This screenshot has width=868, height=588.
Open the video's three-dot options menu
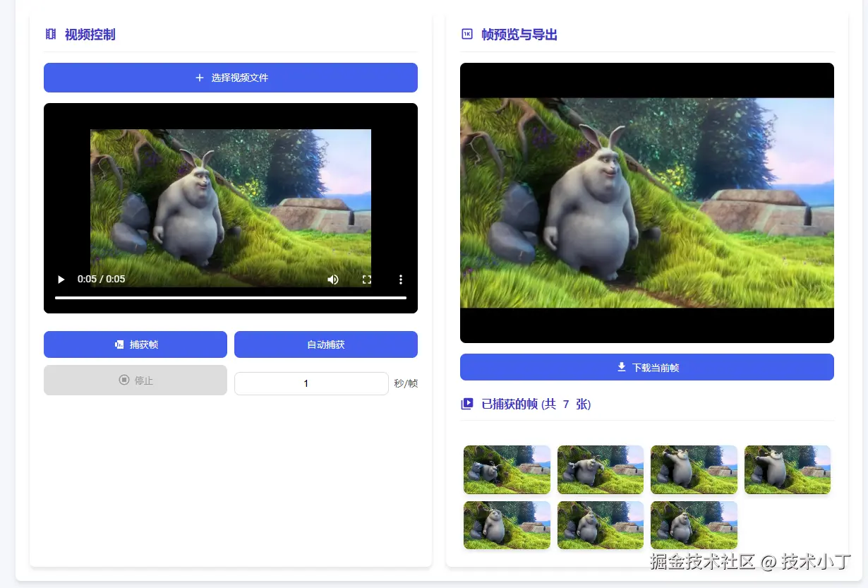[401, 280]
